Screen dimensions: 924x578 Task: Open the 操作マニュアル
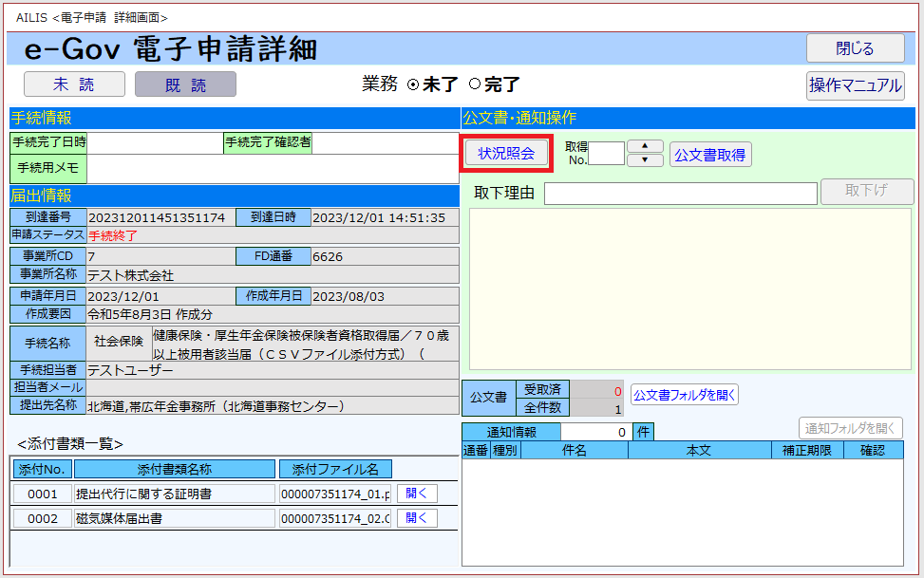pos(855,85)
